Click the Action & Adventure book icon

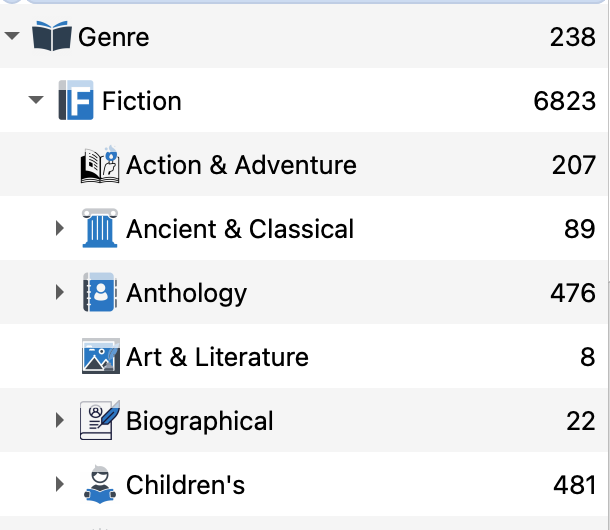100,165
